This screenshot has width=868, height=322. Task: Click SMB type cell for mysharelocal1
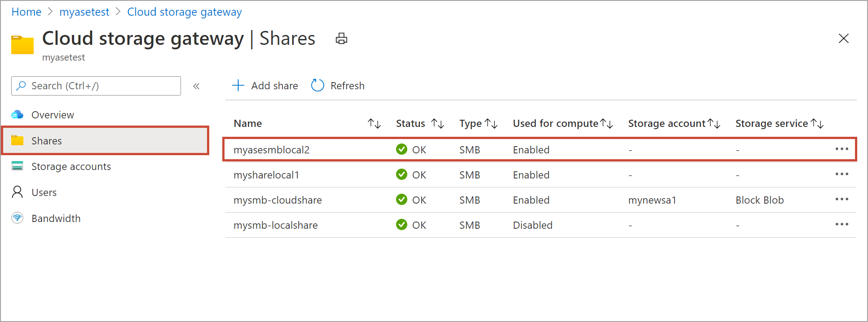470,175
